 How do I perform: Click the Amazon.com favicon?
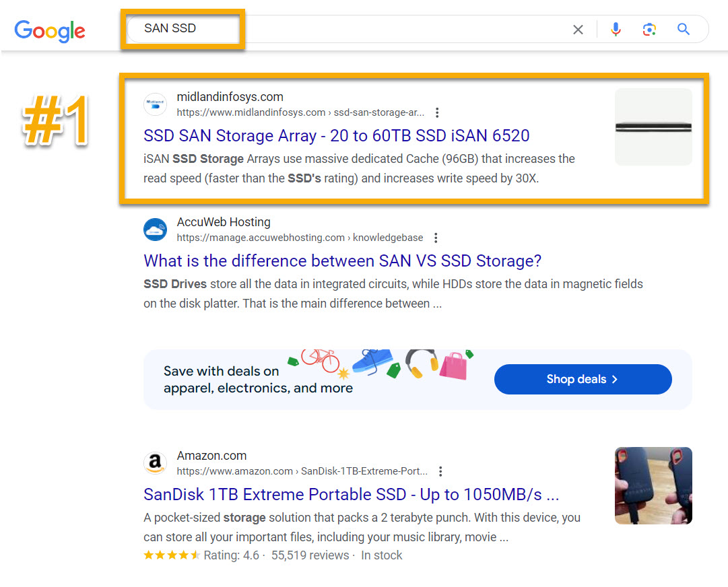pos(155,463)
